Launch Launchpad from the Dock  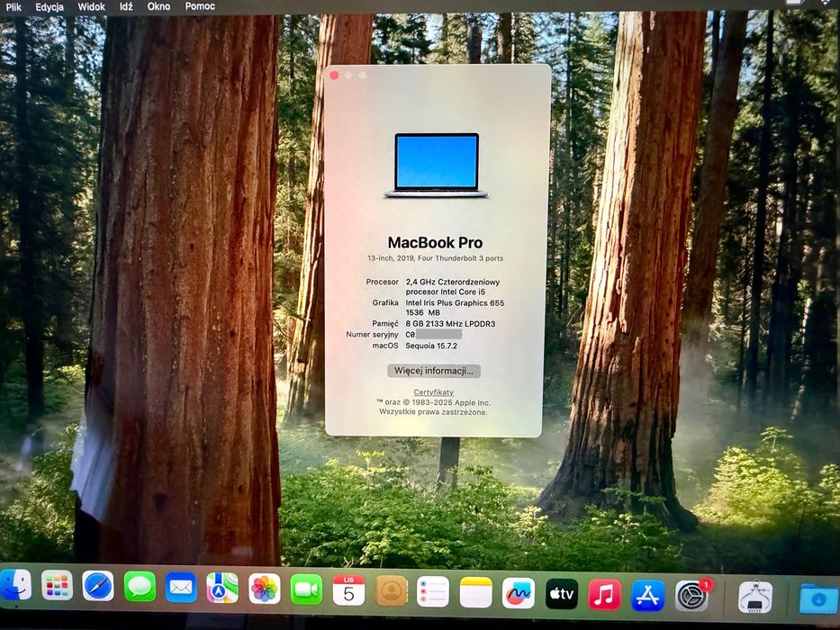[57, 586]
